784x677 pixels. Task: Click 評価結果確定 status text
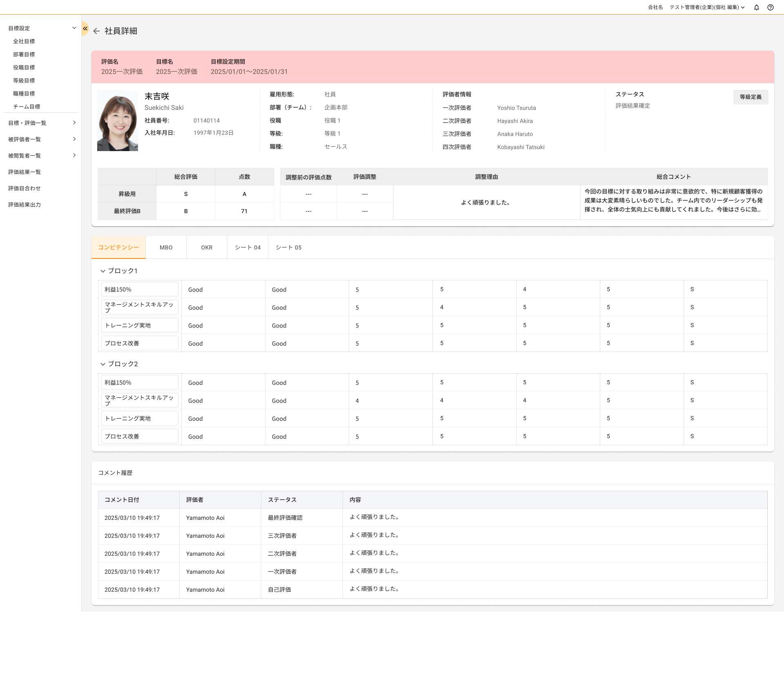633,106
